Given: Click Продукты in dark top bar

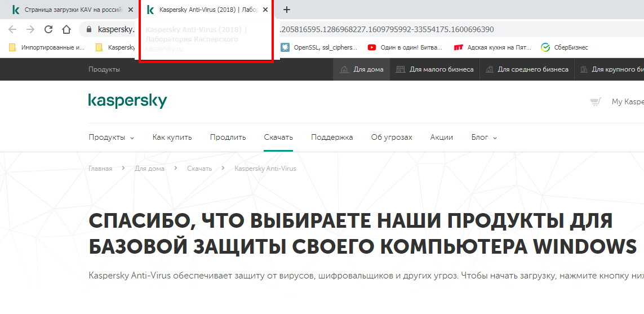Looking at the screenshot, I should pos(104,69).
